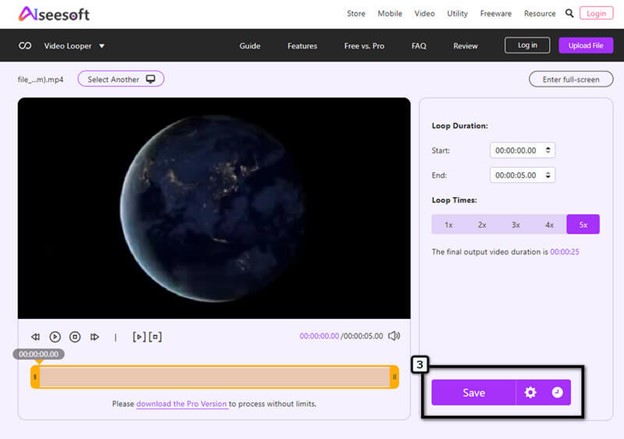
Task: Click the Earth video preview
Action: (214, 208)
